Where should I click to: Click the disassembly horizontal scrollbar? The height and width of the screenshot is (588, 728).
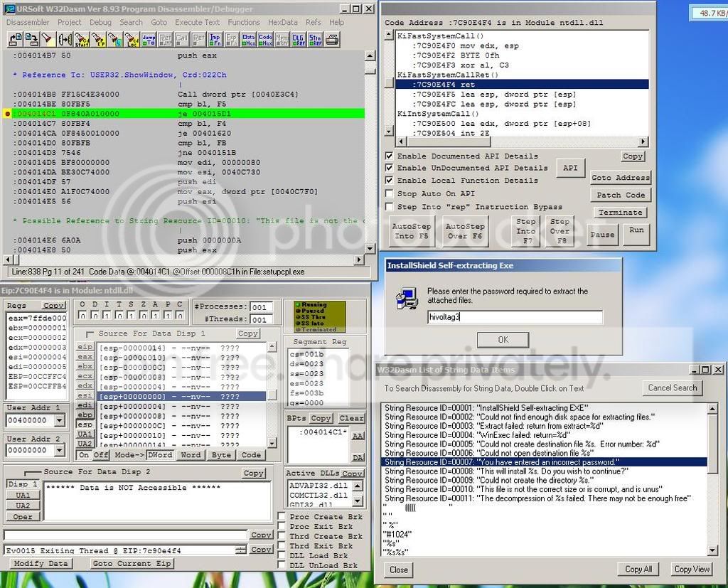tap(184, 260)
